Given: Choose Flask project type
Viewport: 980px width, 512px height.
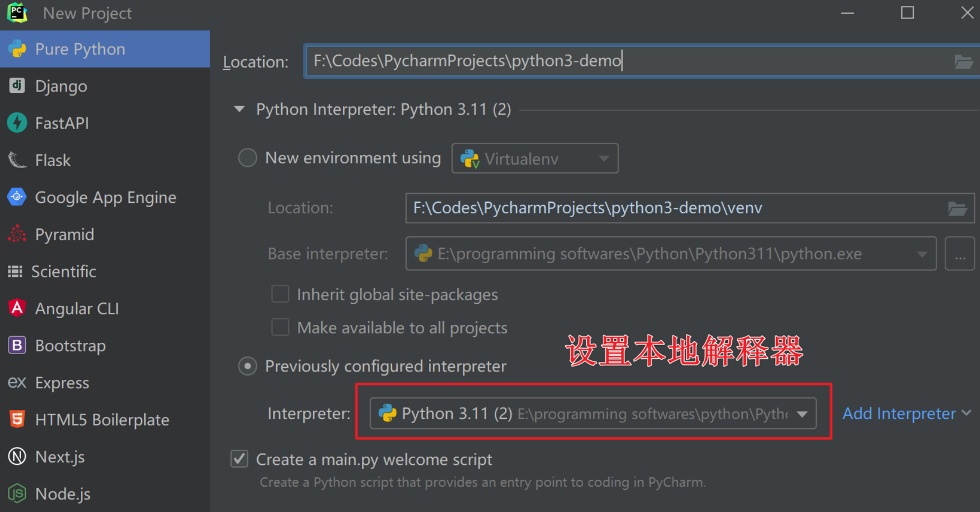Looking at the screenshot, I should click(x=105, y=160).
